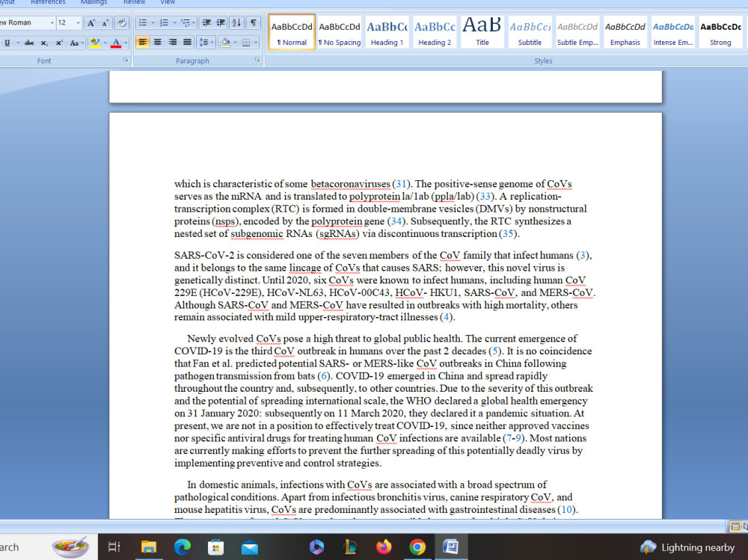Open the Font dialog launcher
This screenshot has width=748, height=560.
(x=126, y=60)
